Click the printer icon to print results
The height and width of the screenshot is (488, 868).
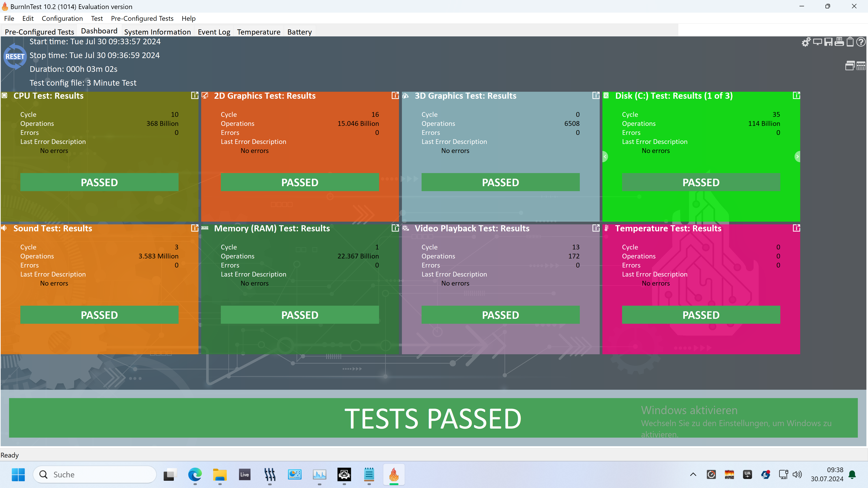839,42
